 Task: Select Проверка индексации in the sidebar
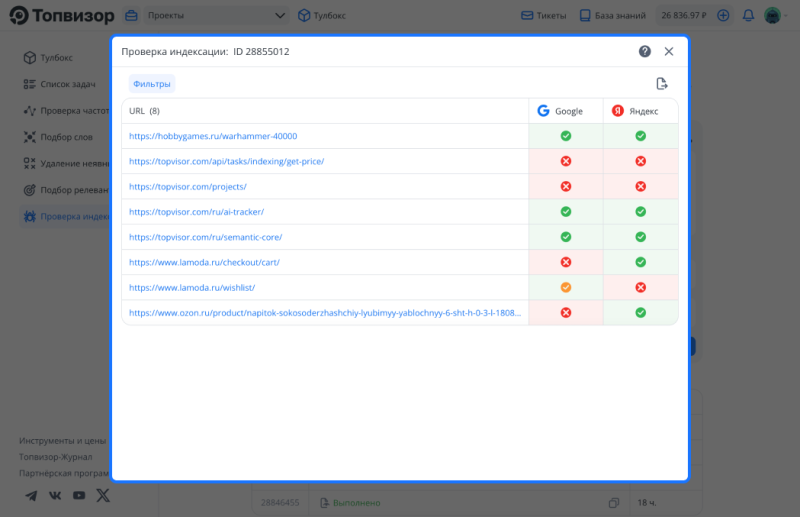click(66, 216)
